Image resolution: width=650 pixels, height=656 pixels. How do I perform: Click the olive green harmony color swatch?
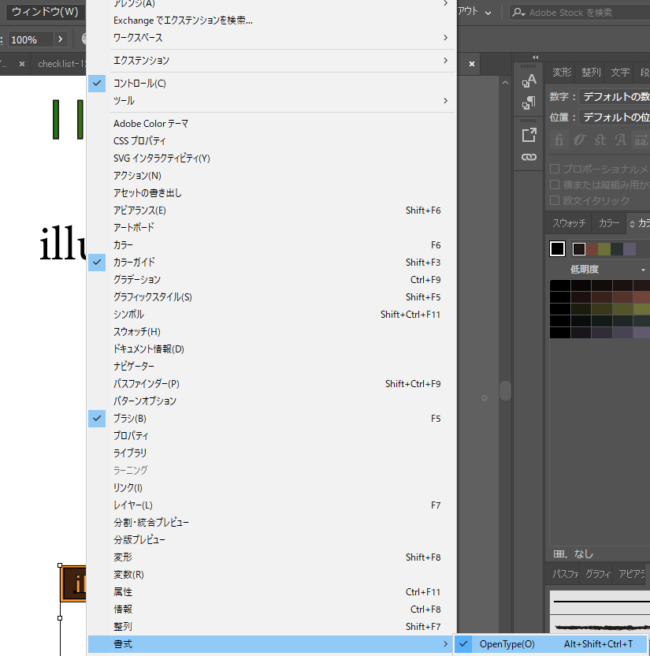coord(603,249)
